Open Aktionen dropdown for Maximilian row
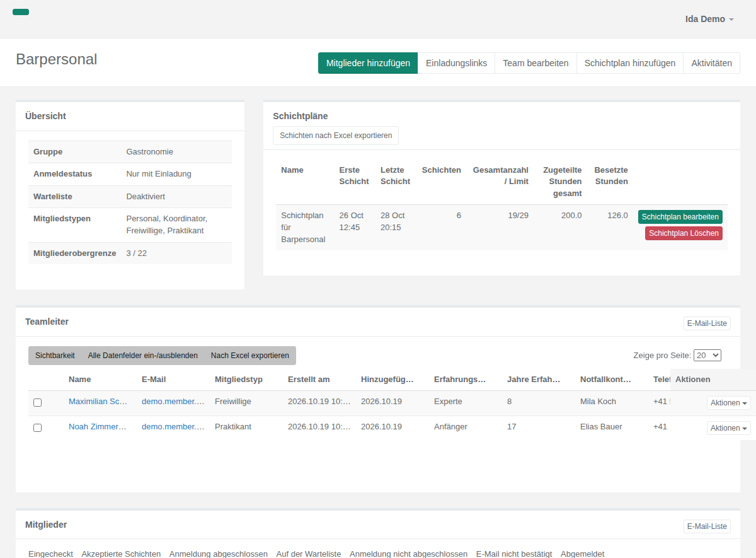 click(x=728, y=403)
